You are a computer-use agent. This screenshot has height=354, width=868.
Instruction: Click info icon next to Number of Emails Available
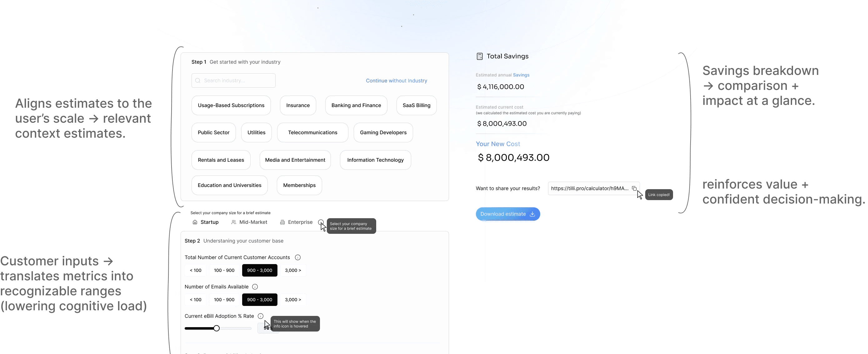(x=255, y=287)
